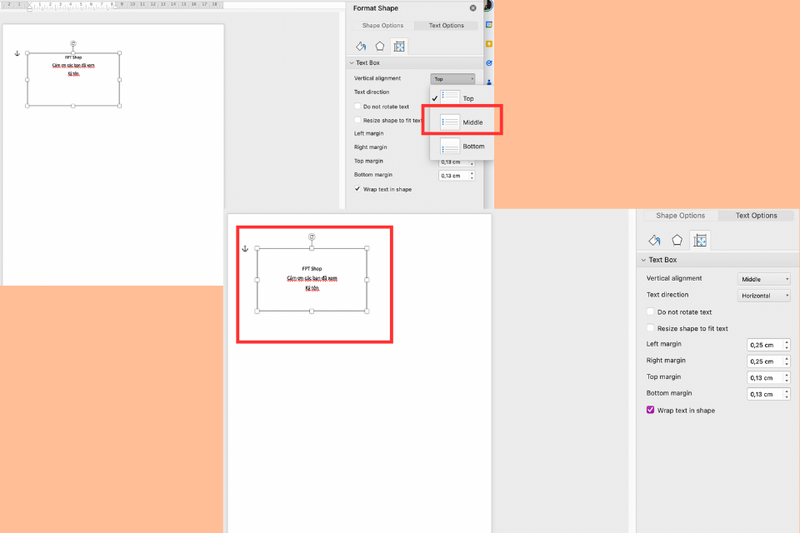The width and height of the screenshot is (800, 533).
Task: Open the blue Tasks checkmark side icon
Action: [x=489, y=63]
